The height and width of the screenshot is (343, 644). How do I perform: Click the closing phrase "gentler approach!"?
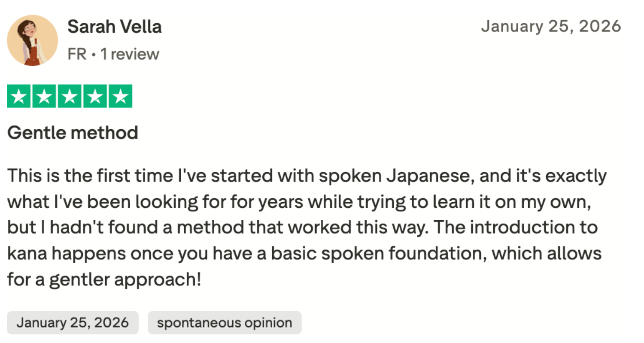coord(125,280)
